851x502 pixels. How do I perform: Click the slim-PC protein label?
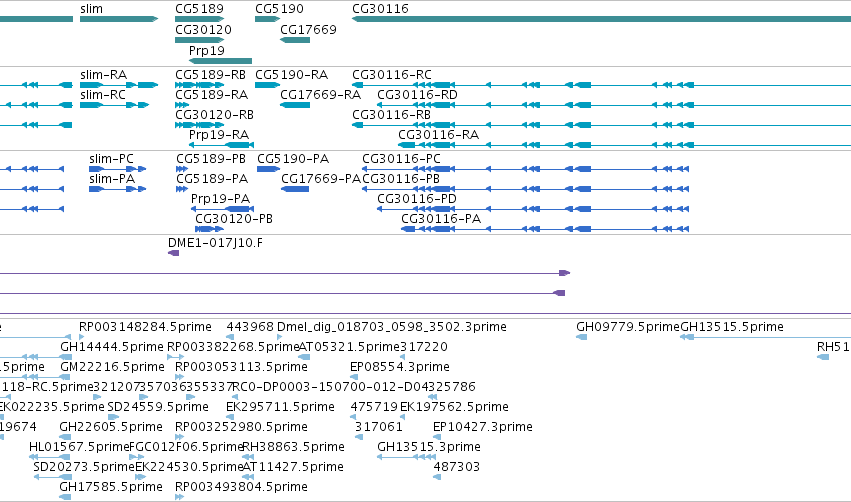pyautogui.click(x=112, y=158)
